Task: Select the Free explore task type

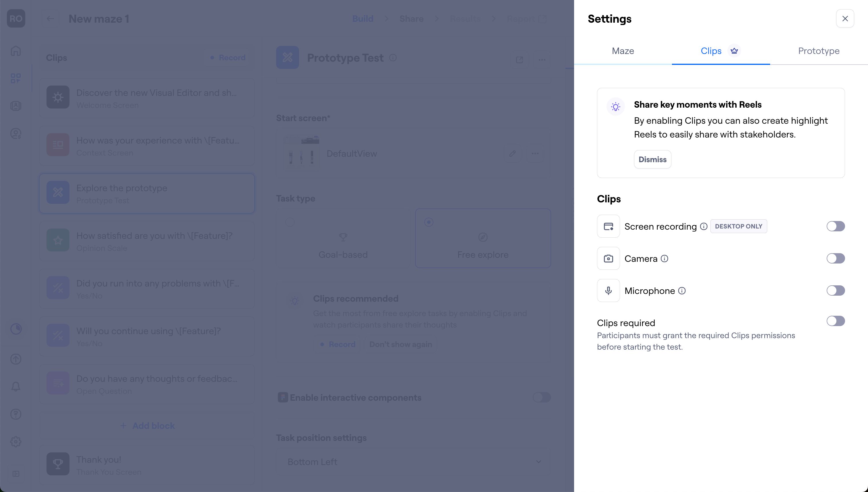Action: pyautogui.click(x=483, y=238)
